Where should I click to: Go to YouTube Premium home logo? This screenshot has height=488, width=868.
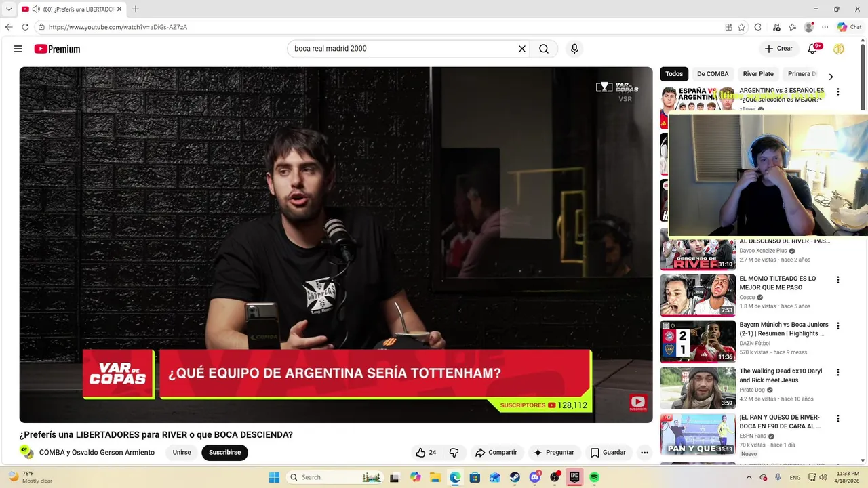coord(57,49)
